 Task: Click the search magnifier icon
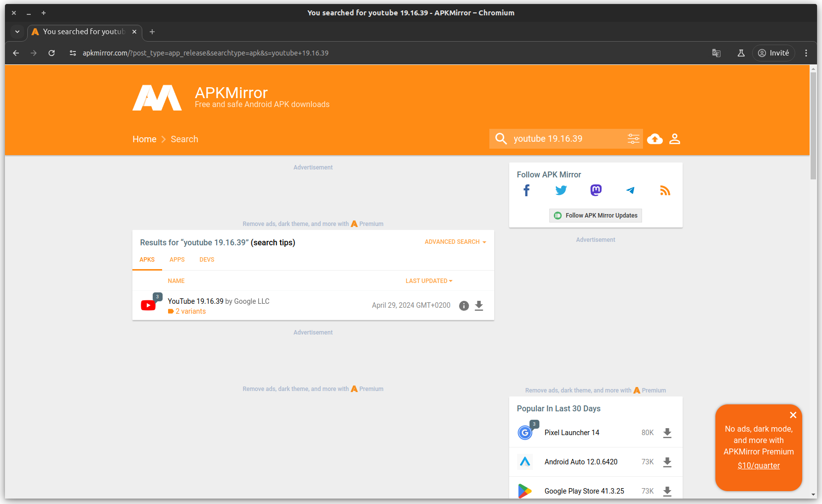[501, 139]
